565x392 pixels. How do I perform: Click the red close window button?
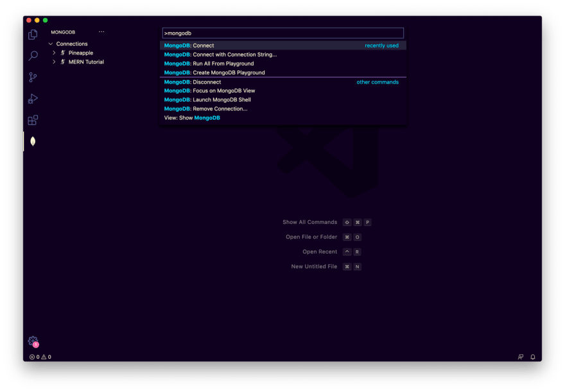pos(29,20)
